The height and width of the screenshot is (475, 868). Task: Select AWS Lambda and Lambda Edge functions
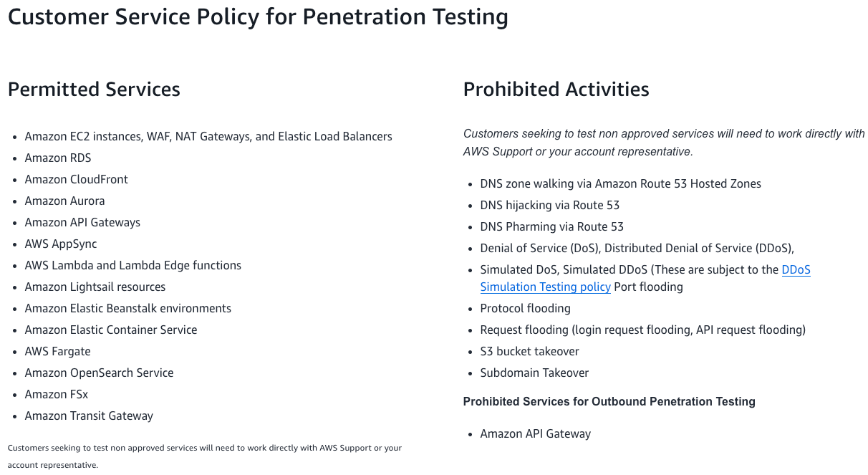[132, 265]
